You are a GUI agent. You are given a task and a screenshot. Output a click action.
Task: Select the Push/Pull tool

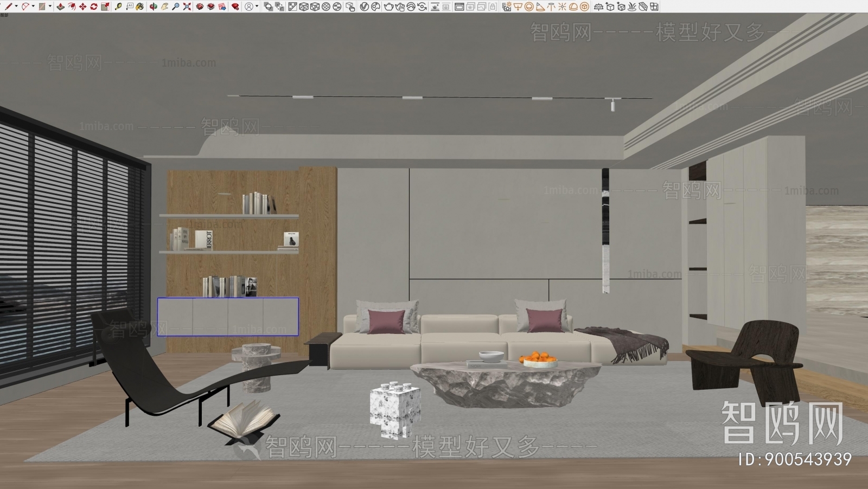[x=60, y=7]
